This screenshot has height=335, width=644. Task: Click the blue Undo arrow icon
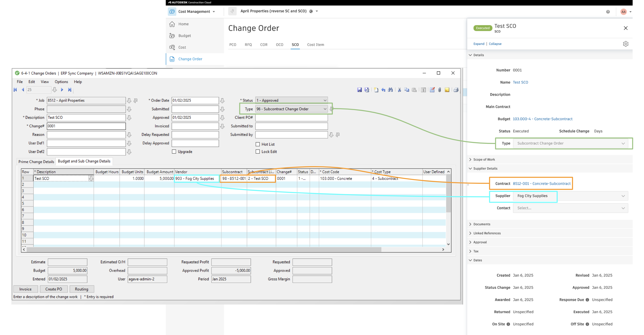383,90
